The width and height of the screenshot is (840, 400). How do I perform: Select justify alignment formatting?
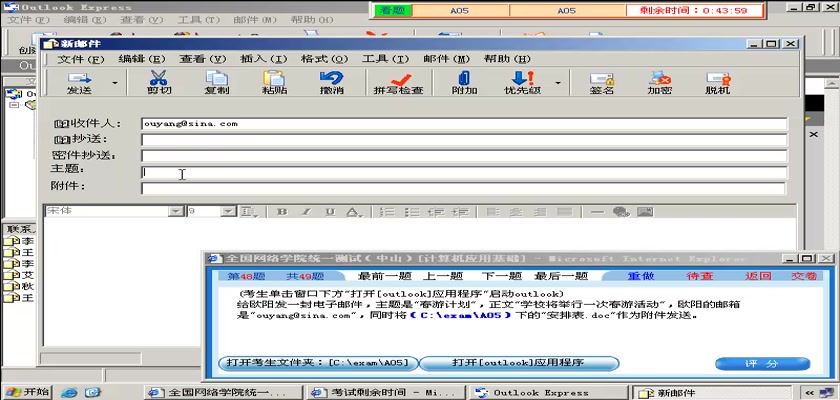click(565, 212)
